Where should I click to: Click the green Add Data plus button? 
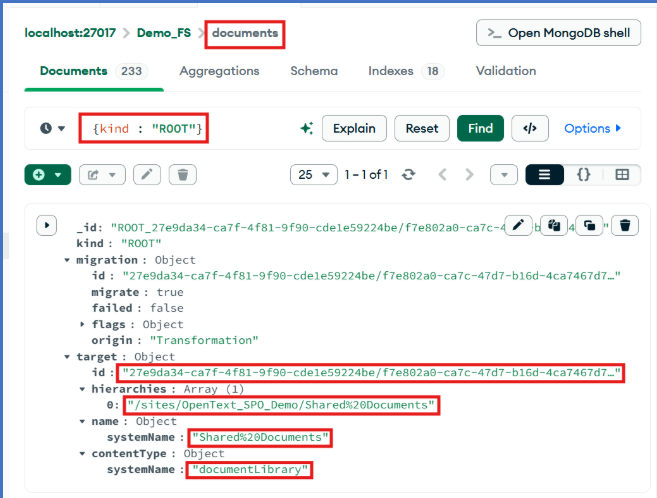pos(48,175)
